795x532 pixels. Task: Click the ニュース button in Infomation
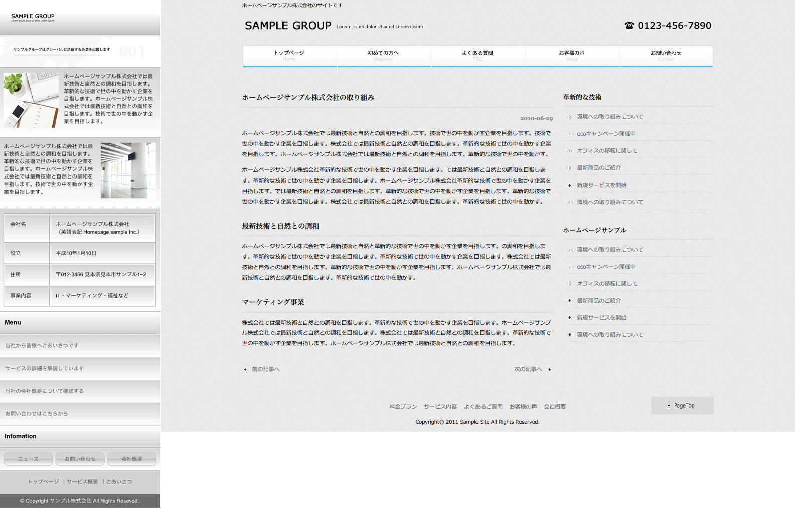pos(28,459)
